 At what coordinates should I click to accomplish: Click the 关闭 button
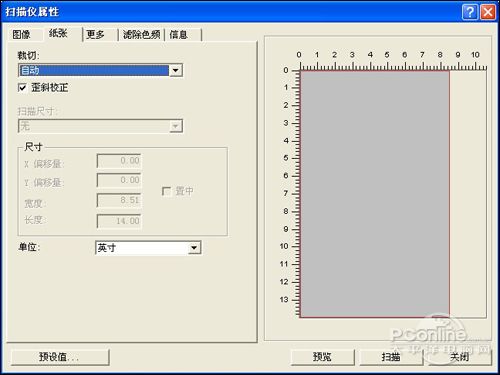tap(459, 357)
